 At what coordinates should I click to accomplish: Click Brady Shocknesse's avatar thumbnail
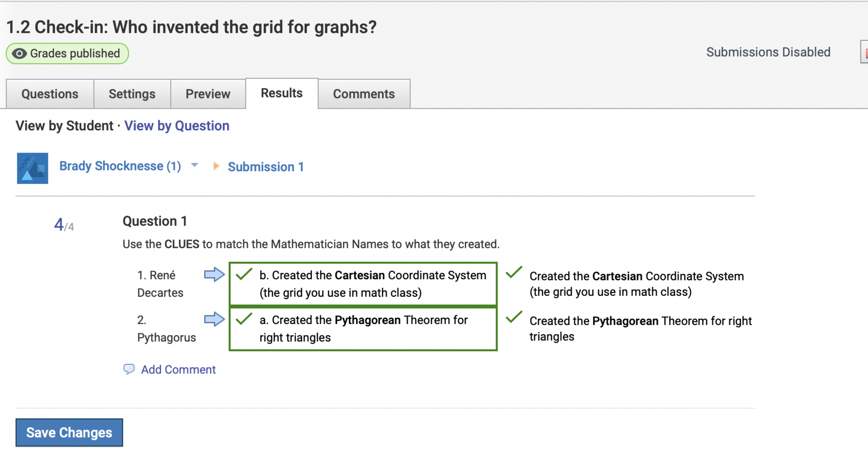click(x=32, y=168)
